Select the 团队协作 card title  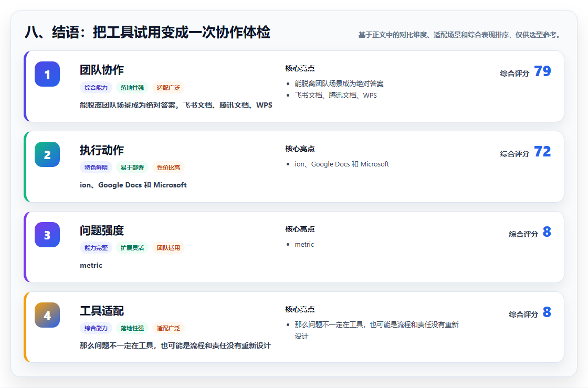coord(102,70)
